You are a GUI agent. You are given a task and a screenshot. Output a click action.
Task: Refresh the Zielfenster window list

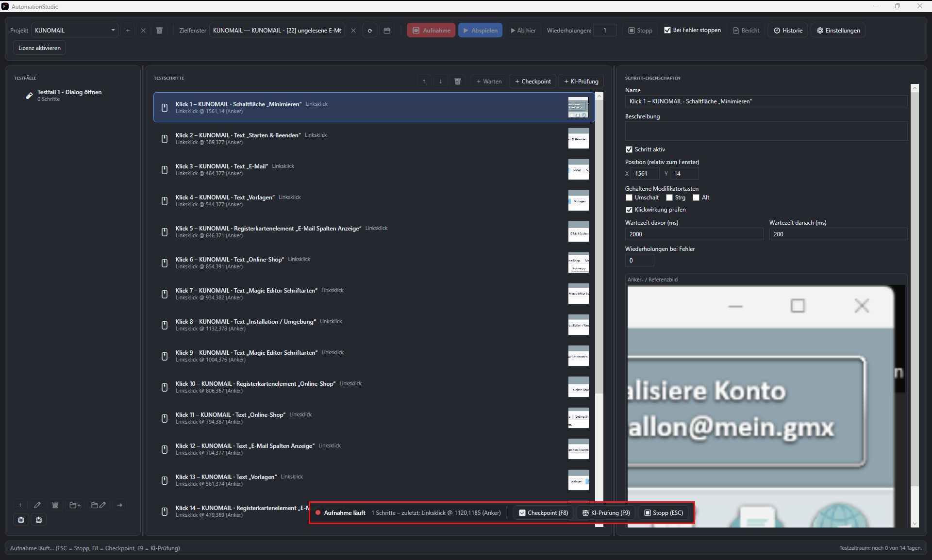(x=370, y=30)
